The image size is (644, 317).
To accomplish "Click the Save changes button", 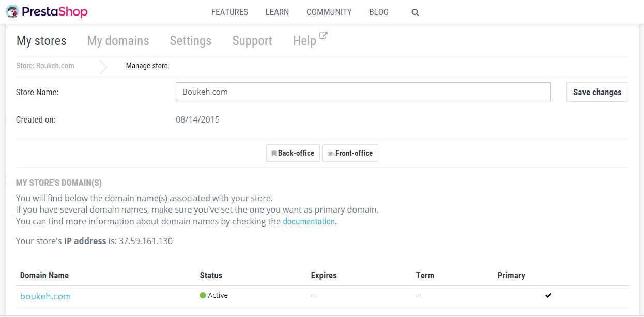I will [597, 92].
